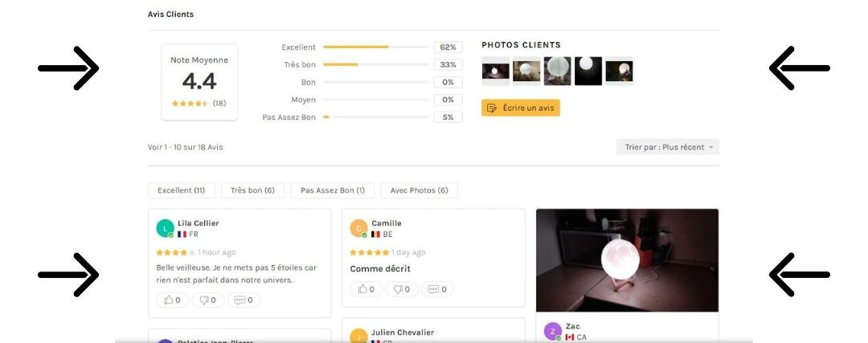The image size is (868, 343).
Task: Open the fourth customer photo of glowing moon
Action: pos(588,71)
